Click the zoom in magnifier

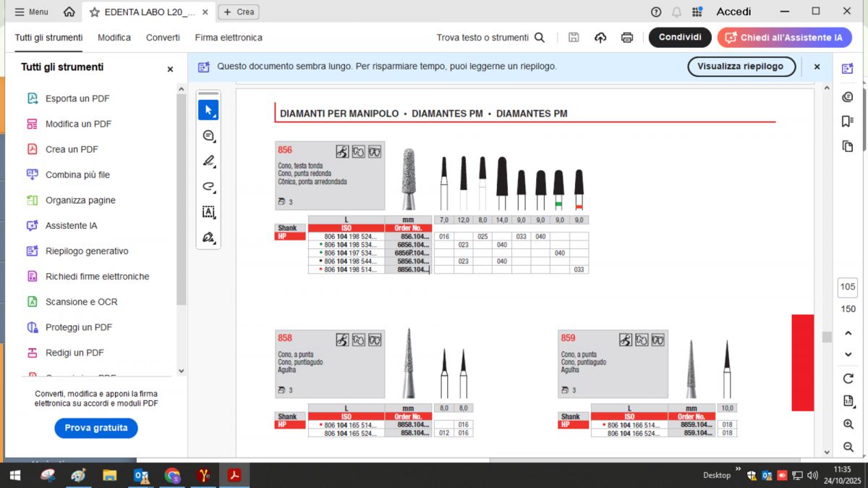[848, 424]
